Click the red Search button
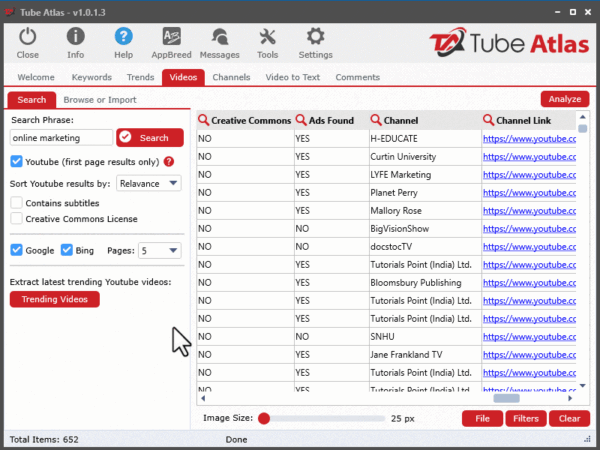 tap(150, 137)
